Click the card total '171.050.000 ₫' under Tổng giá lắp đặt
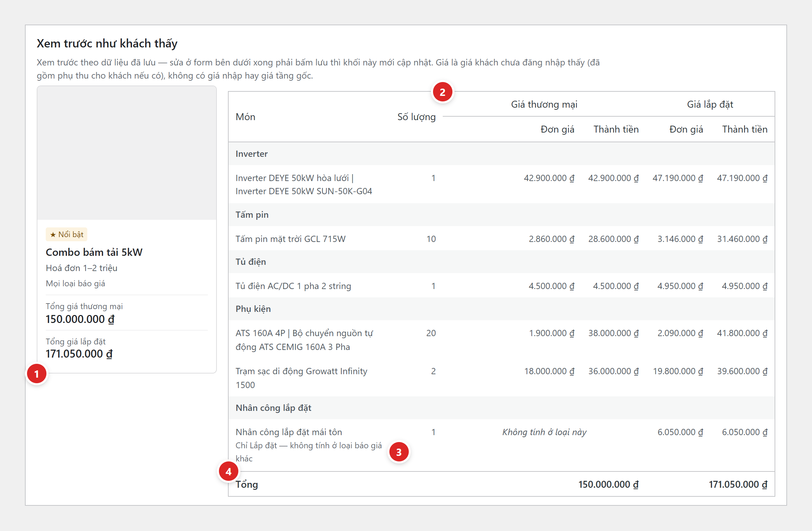 79,354
